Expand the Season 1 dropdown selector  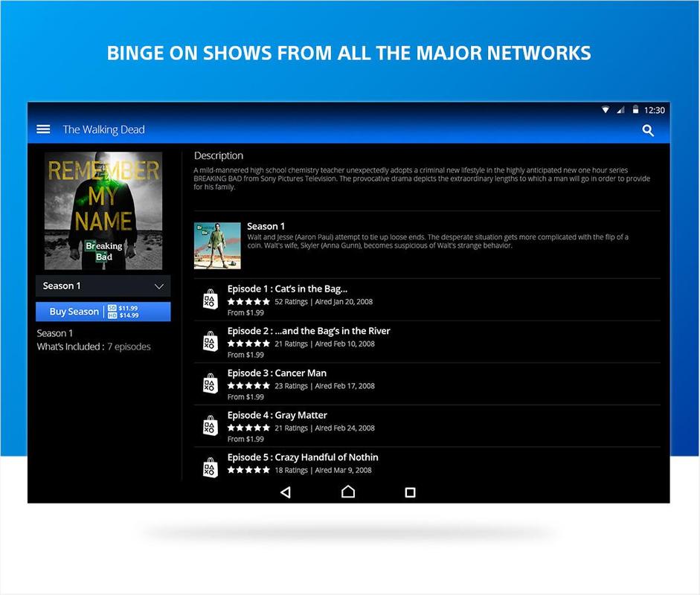point(103,286)
